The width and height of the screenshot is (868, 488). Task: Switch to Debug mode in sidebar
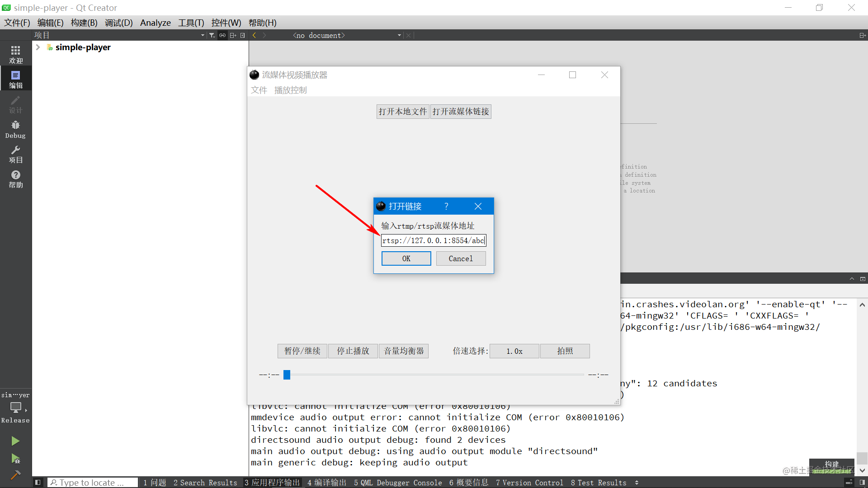15,129
